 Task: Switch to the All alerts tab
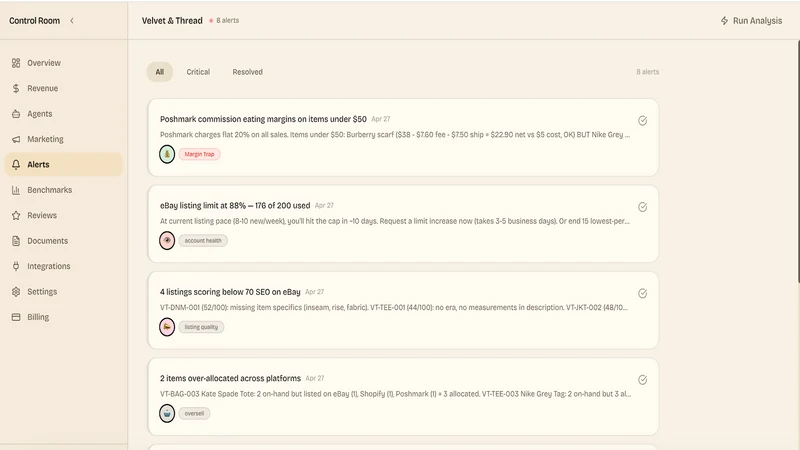pyautogui.click(x=160, y=72)
